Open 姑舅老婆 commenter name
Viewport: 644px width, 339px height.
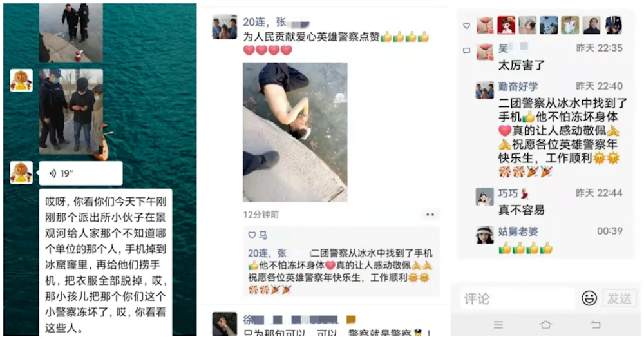518,231
